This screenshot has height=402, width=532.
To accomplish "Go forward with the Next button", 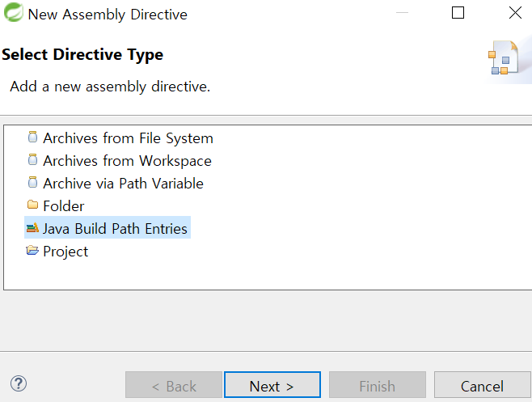I will point(272,385).
